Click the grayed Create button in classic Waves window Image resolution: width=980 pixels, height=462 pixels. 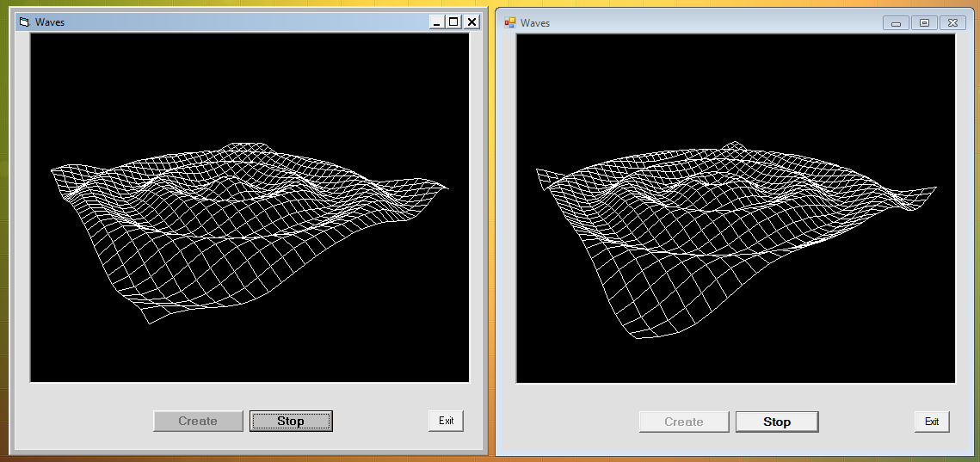198,421
